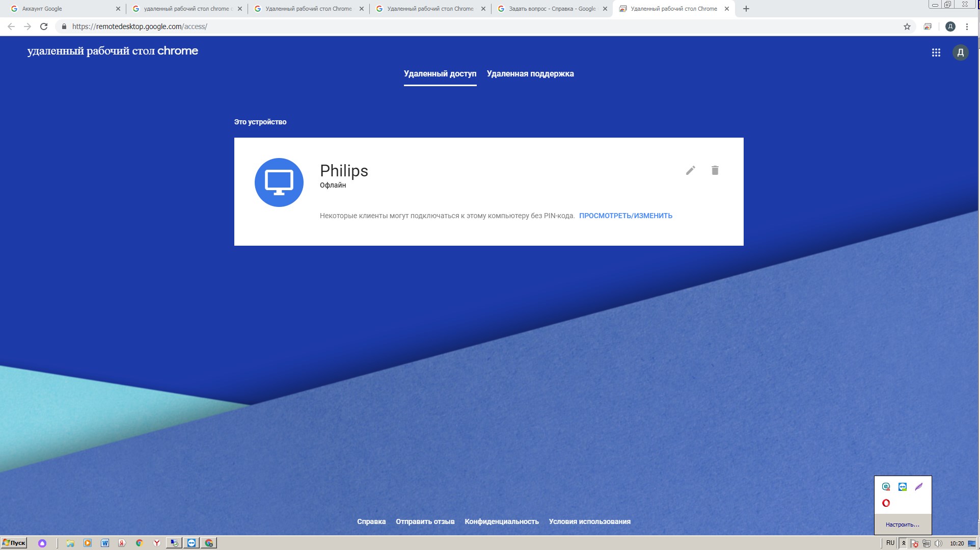Switch to the TeamViewer taskbar window
980x550 pixels.
click(192, 543)
